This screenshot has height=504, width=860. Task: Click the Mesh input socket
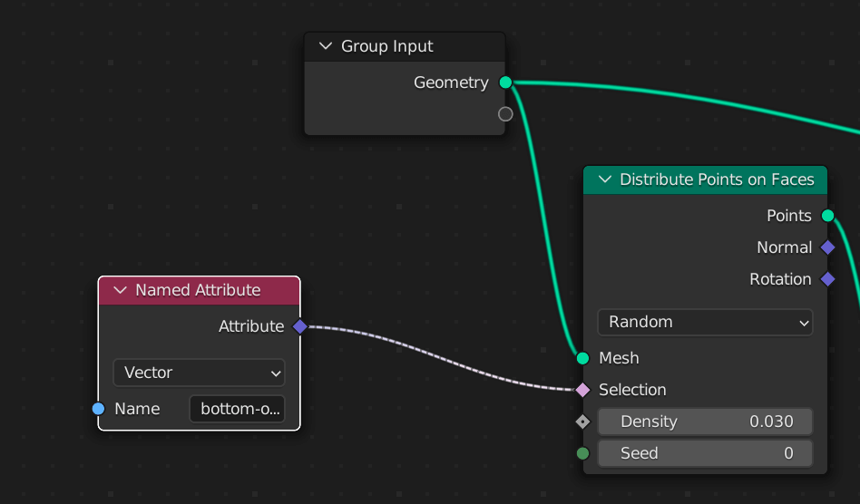tap(582, 358)
